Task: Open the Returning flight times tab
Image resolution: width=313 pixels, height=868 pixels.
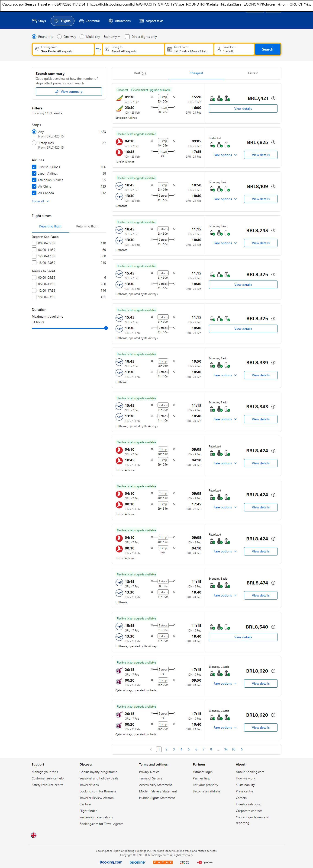Action: point(87,227)
